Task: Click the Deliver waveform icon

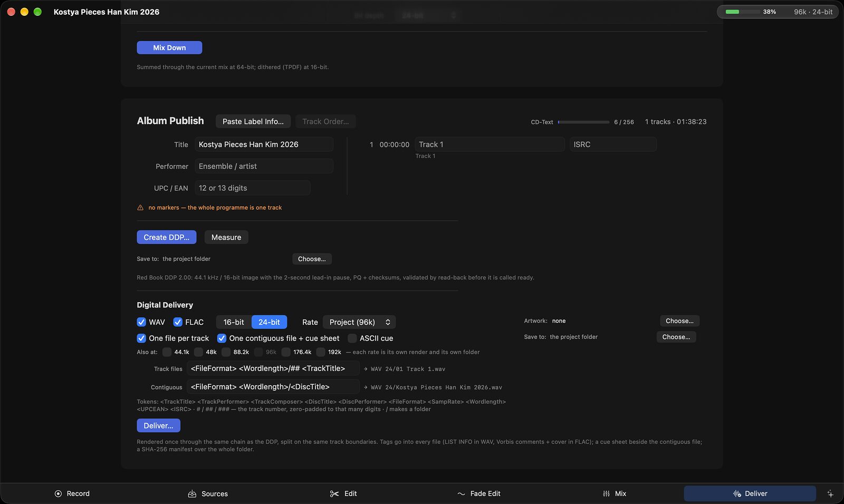Action: coord(737,493)
